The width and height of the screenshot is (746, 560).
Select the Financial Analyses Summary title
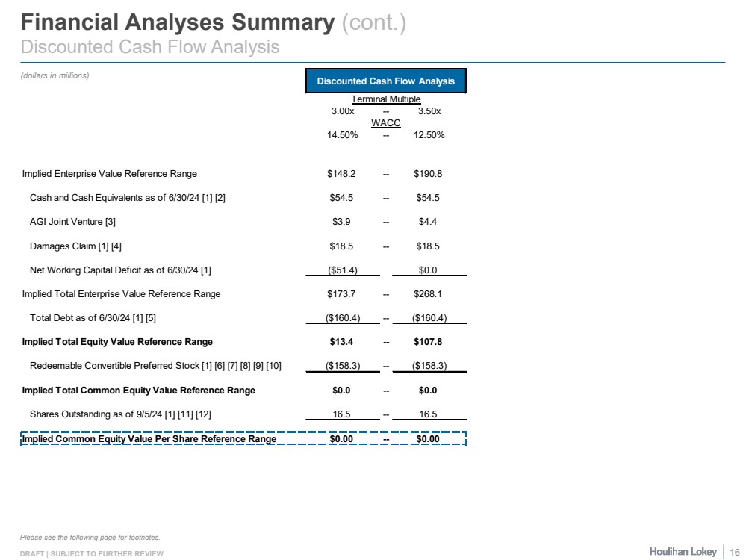[x=177, y=22]
